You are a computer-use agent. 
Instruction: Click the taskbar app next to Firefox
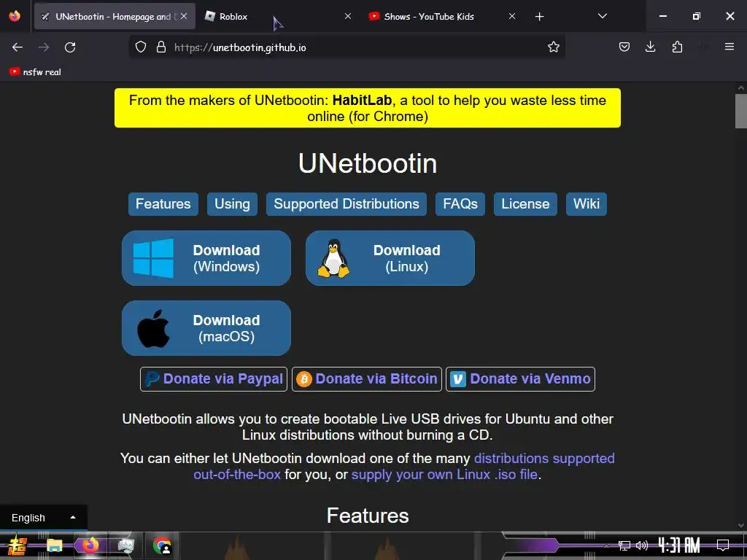[125, 545]
